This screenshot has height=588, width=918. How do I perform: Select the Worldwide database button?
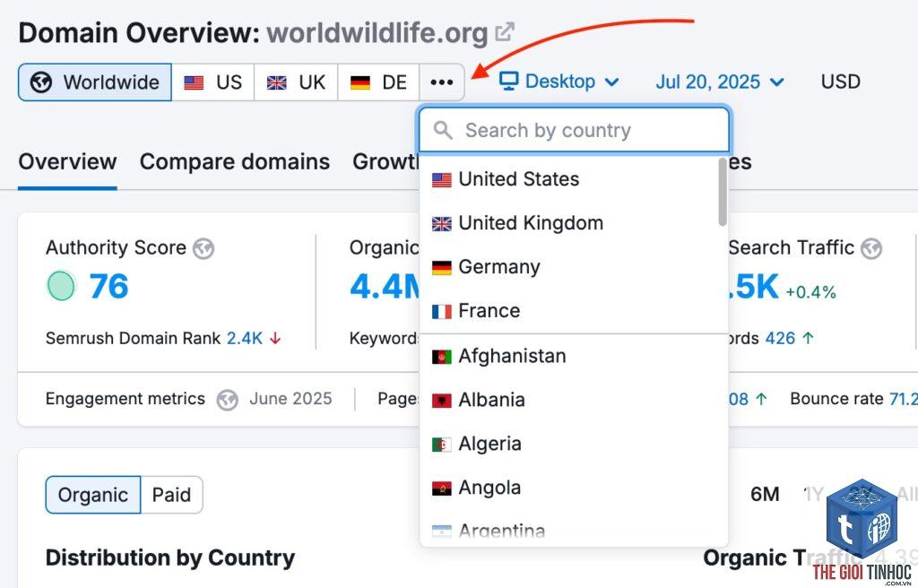pos(95,82)
